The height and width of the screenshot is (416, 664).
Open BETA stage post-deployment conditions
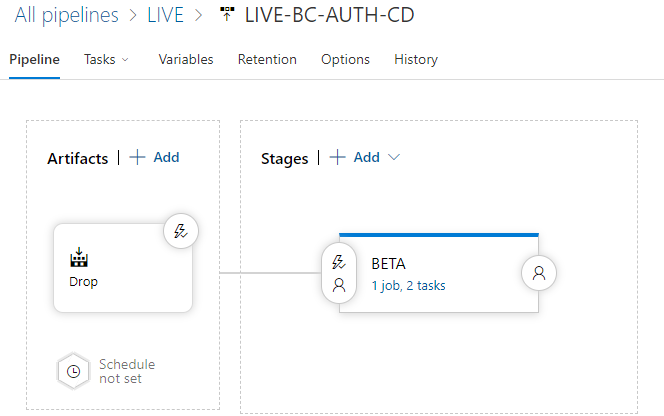coord(539,273)
